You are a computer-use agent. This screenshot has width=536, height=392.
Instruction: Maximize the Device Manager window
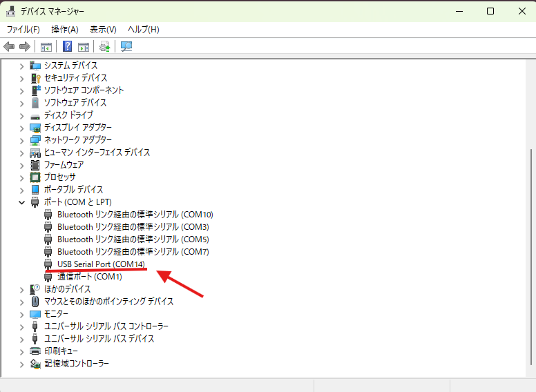pyautogui.click(x=490, y=11)
